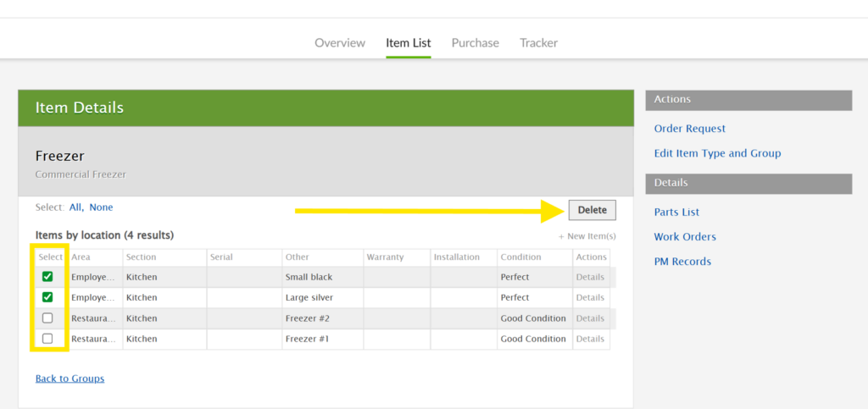The image size is (868, 409).
Task: Open Edit Item Type and Group
Action: point(717,153)
